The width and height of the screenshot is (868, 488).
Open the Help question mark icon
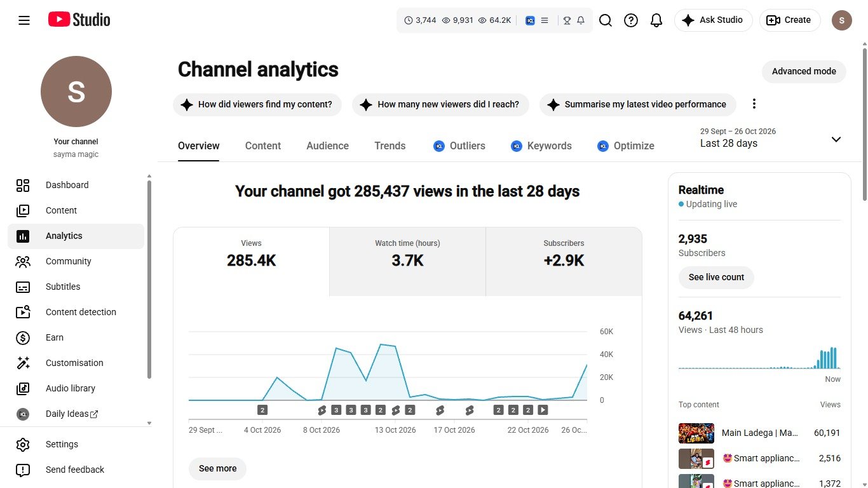click(x=631, y=20)
